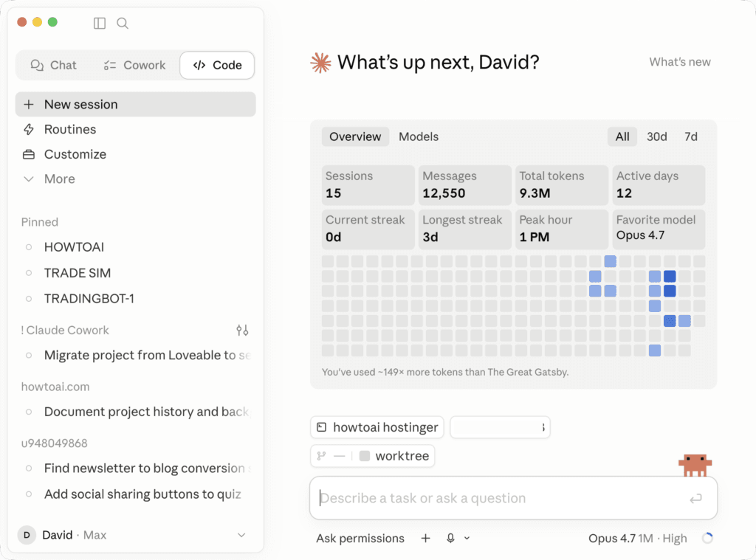This screenshot has width=756, height=560.
Task: Click the u948049868 group label
Action: coord(54,443)
